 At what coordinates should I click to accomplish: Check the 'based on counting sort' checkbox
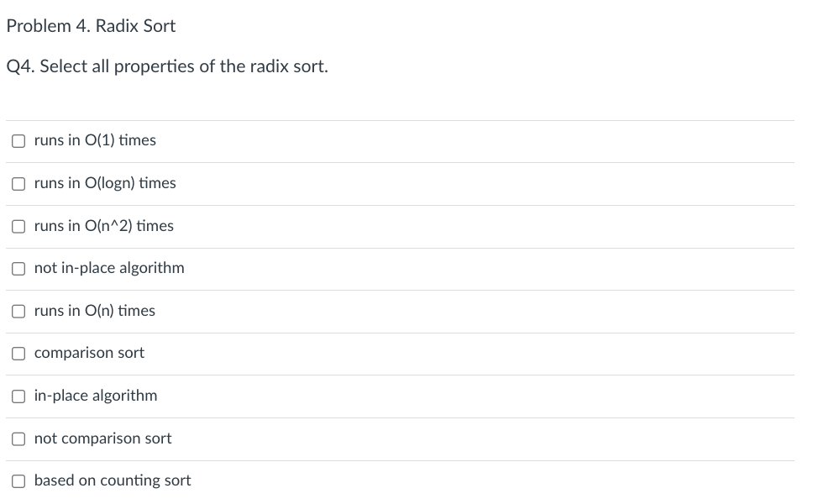[18, 481]
